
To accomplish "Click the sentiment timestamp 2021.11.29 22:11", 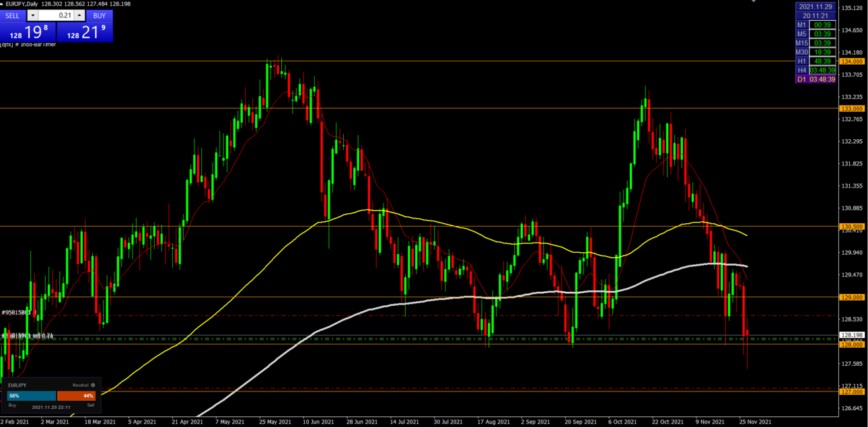I will pyautogui.click(x=51, y=407).
